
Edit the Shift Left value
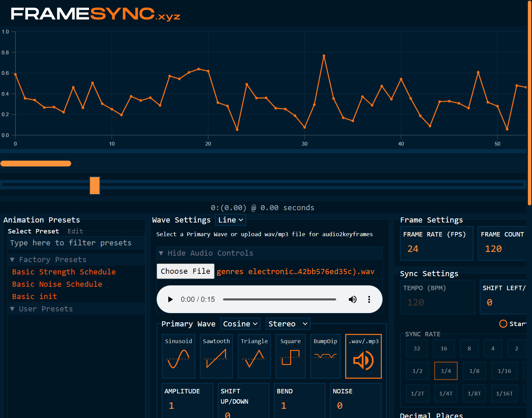coord(503,302)
